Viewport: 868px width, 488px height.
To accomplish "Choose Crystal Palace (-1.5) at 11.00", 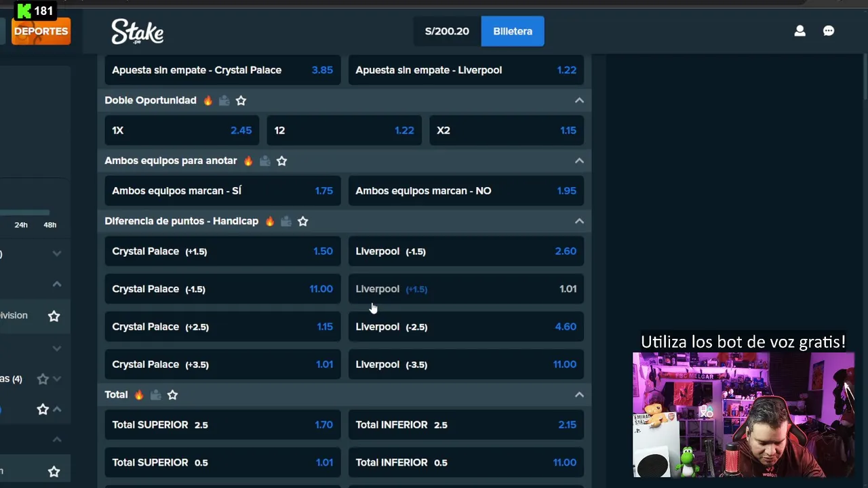I will click(222, 289).
